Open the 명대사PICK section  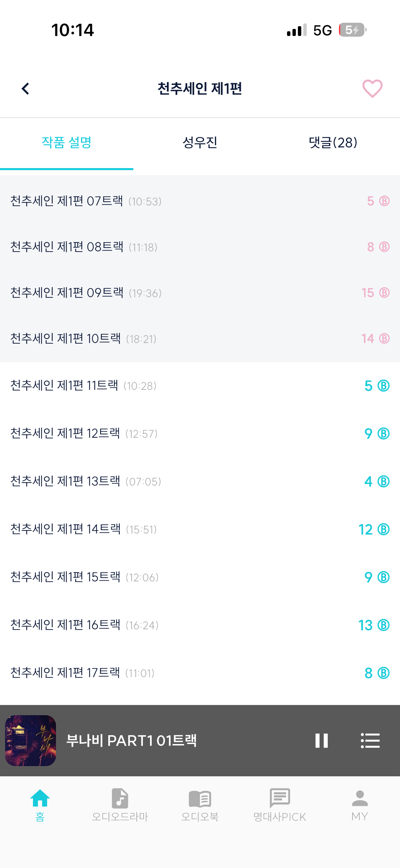pos(280,804)
